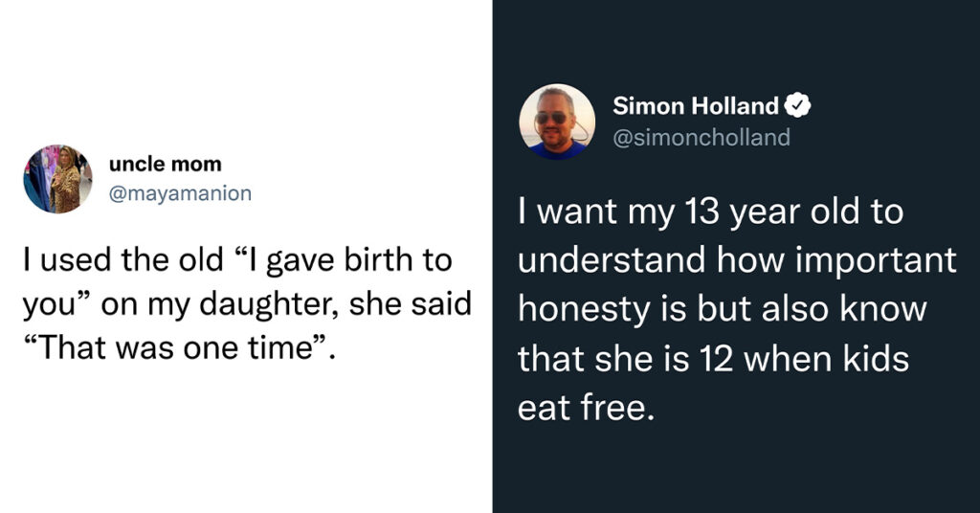Screen dimensions: 980x513
Task: Click the line "I want my 13 year old to"
Action: pos(710,212)
